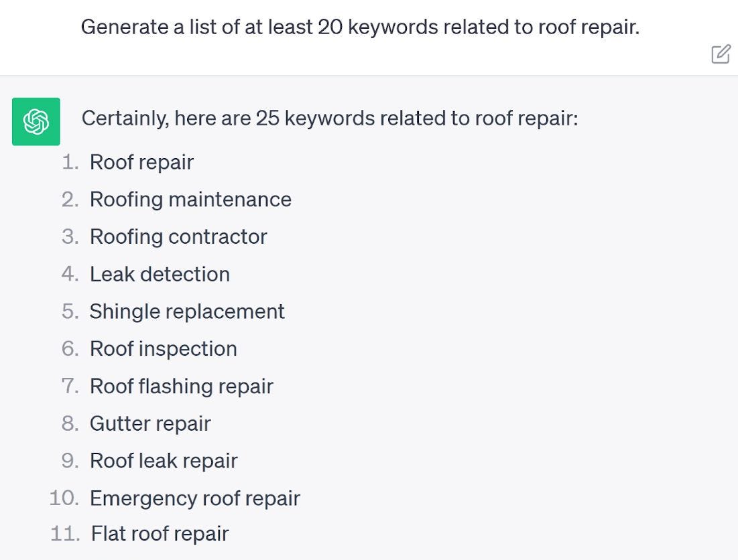The width and height of the screenshot is (738, 560).
Task: Select the 'Emergency roof repair' keyword
Action: 195,498
